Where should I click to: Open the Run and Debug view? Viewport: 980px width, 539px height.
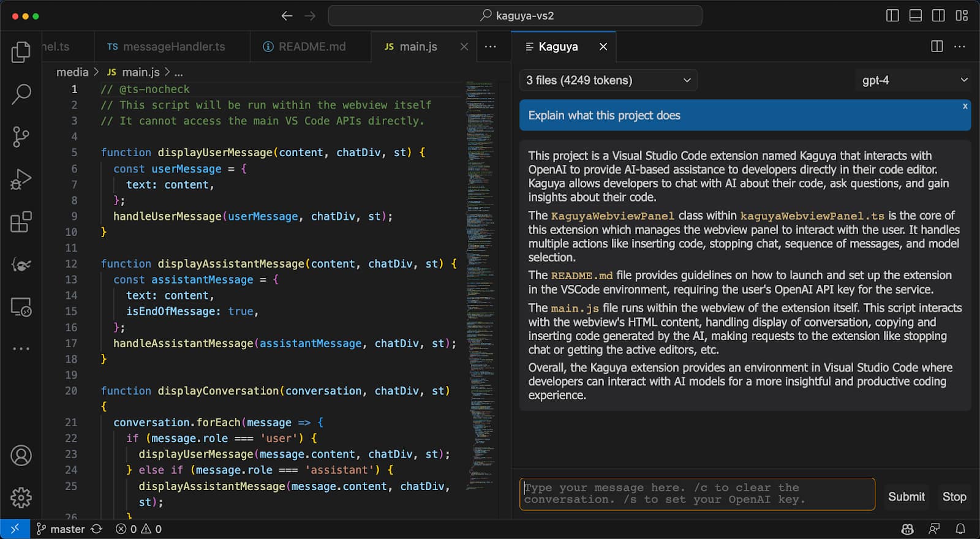click(x=21, y=179)
